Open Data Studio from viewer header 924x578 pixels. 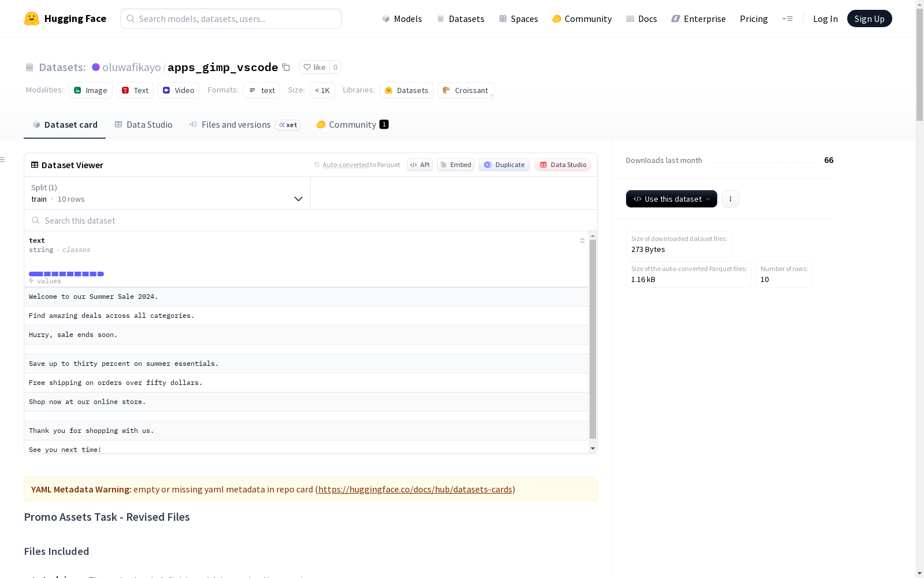563,165
